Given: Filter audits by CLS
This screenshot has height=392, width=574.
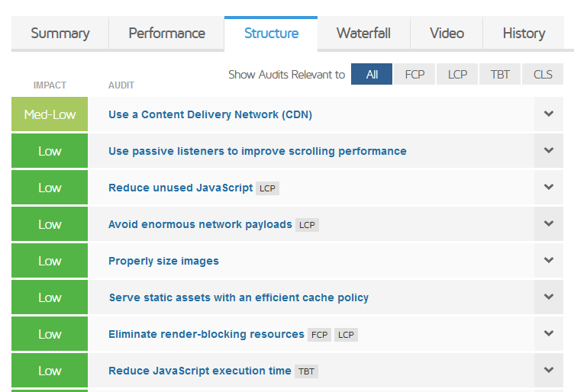Looking at the screenshot, I should pos(543,74).
